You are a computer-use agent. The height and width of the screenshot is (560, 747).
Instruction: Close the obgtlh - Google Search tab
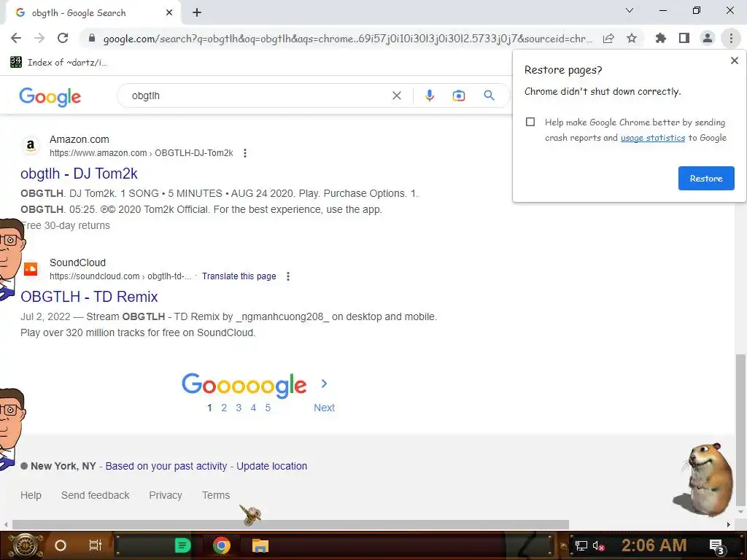[x=169, y=13]
